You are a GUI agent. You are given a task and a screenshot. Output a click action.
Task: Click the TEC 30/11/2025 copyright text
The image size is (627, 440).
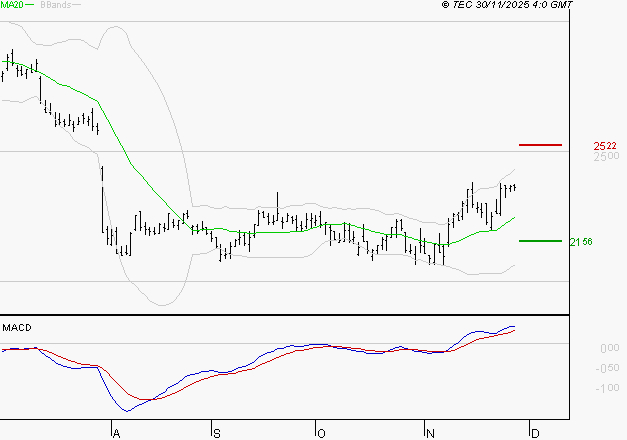tap(507, 5)
